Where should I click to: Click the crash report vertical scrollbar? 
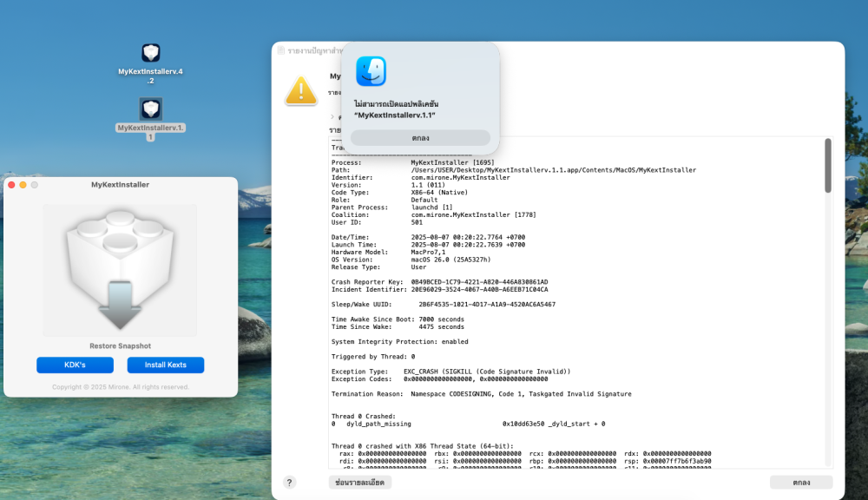(x=828, y=166)
